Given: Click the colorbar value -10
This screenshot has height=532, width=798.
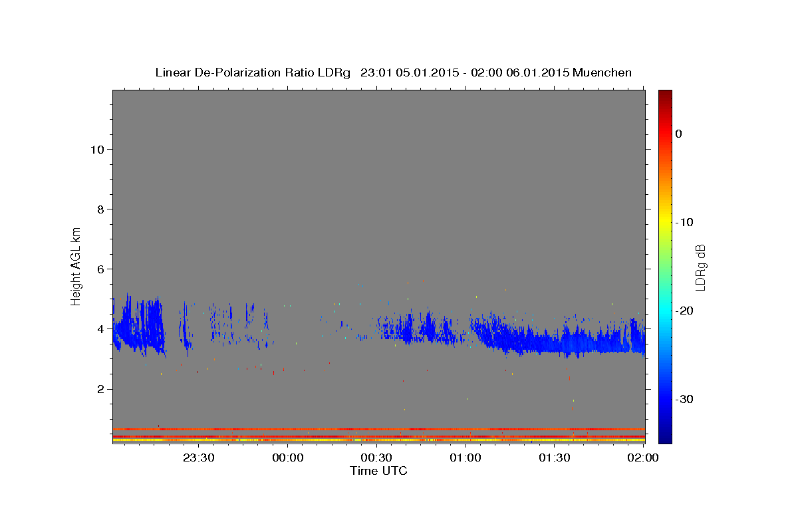Looking at the screenshot, I should coord(685,222).
